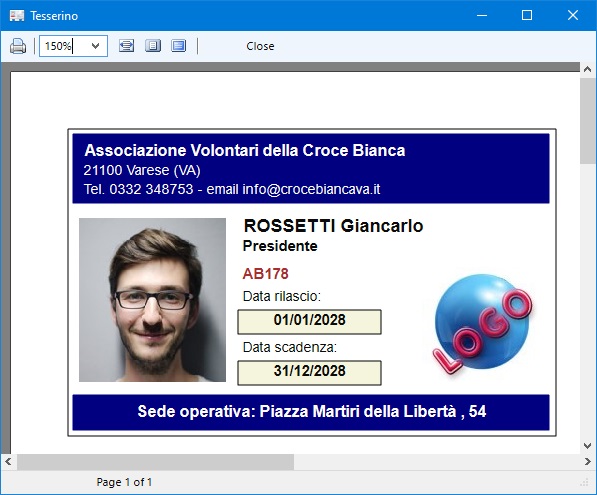Viewport: 597px width, 495px height.
Task: Click the horizontal scrollbar thumb
Action: 155,461
